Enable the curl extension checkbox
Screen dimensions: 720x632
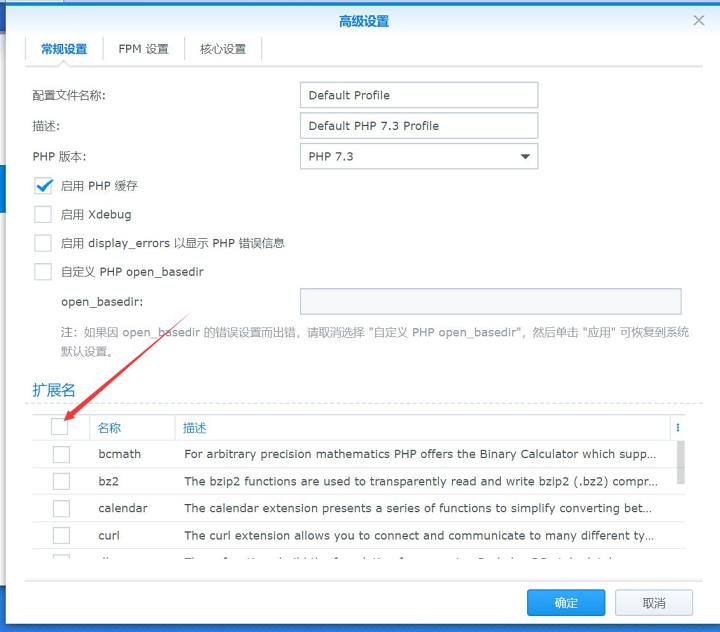62,536
